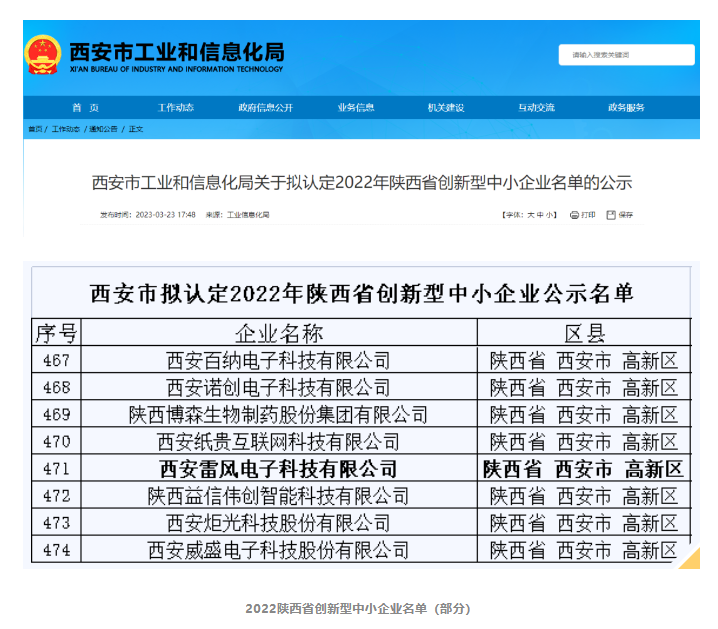The width and height of the screenshot is (718, 629).
Task: Click 西安威盛电子科技股份有限公司 cell
Action: point(278,549)
